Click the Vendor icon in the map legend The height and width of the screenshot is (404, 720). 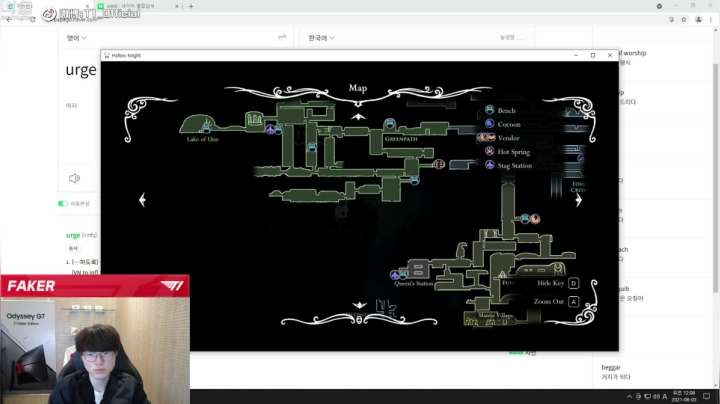coord(486,137)
